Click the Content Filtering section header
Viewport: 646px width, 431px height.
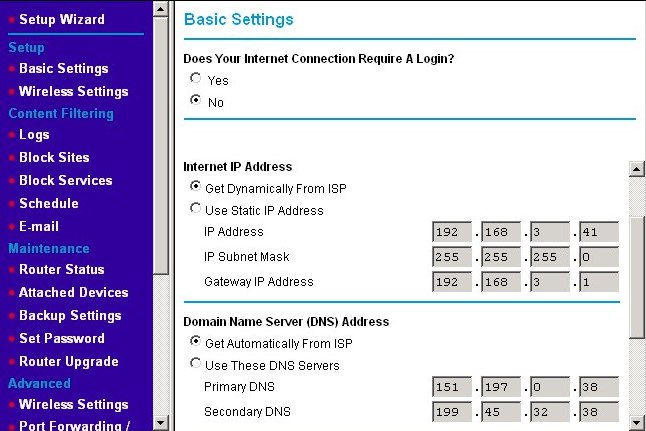tap(61, 113)
